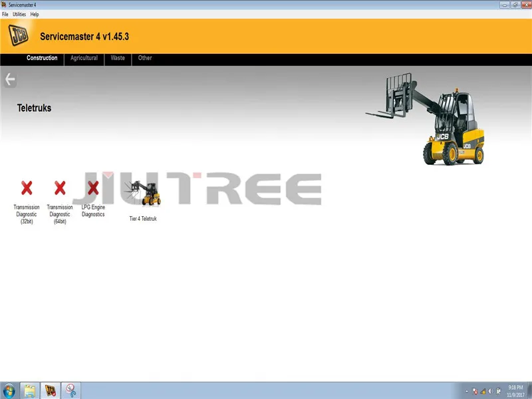Minimize the Servicemaster window
The height and width of the screenshot is (399, 532).
coord(505,5)
